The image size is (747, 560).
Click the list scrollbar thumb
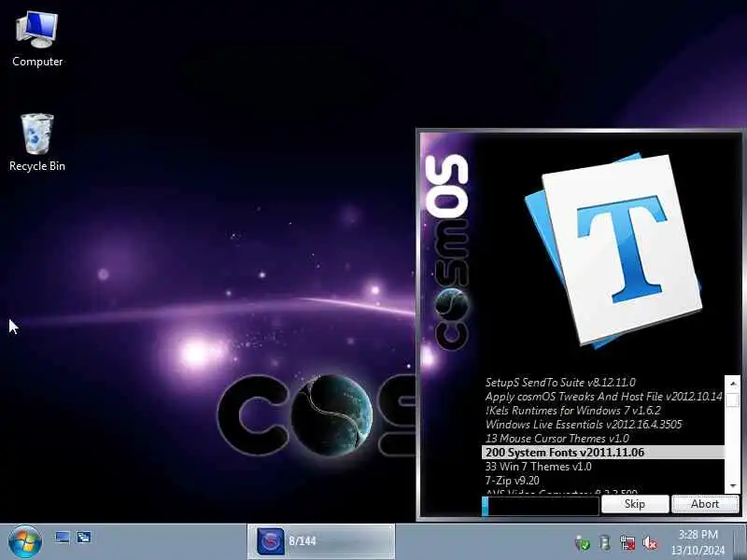click(x=733, y=399)
